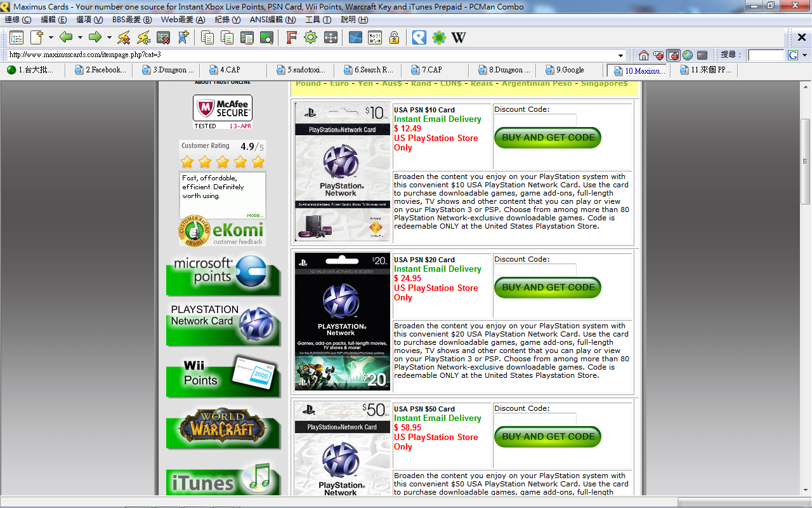Open the BBS最愛 (B) menu
The width and height of the screenshot is (812, 508).
click(x=132, y=20)
